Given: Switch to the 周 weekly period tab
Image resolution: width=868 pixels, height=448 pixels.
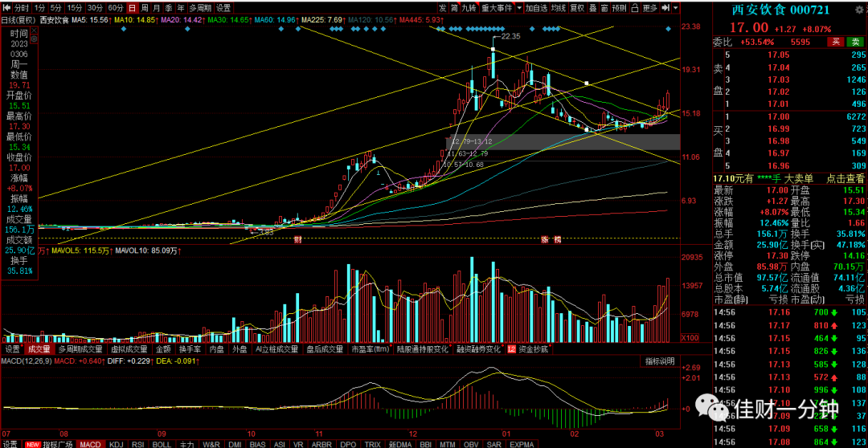Looking at the screenshot, I should click(145, 8).
